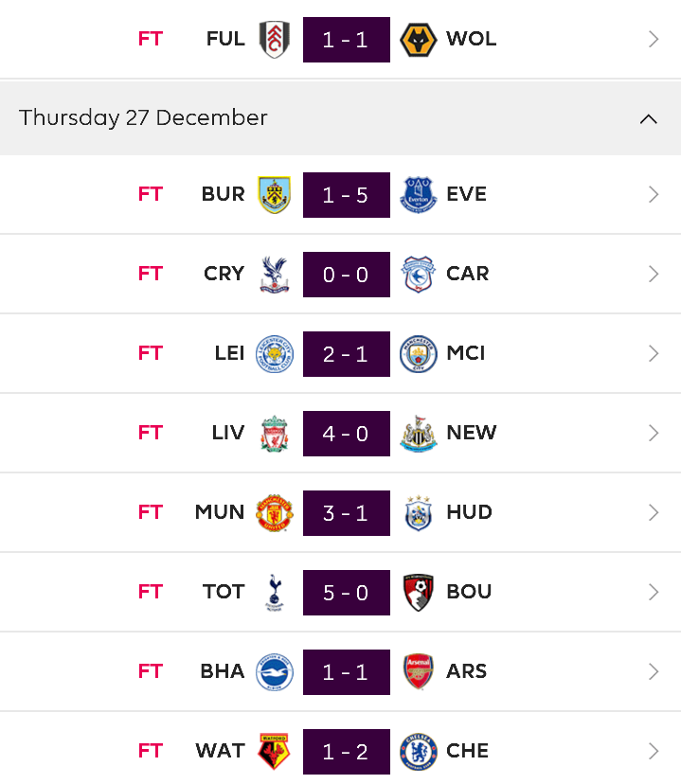Click the Arsenal cannon crest

(419, 672)
